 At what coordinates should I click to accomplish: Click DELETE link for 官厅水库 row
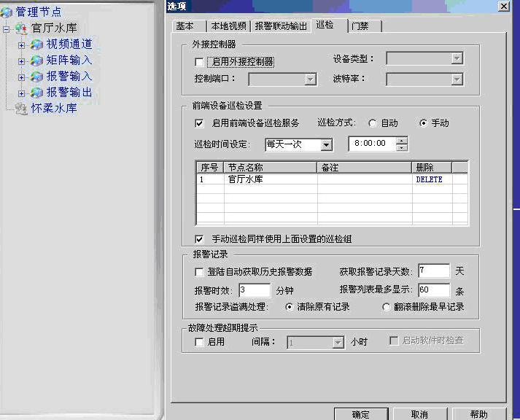429,179
